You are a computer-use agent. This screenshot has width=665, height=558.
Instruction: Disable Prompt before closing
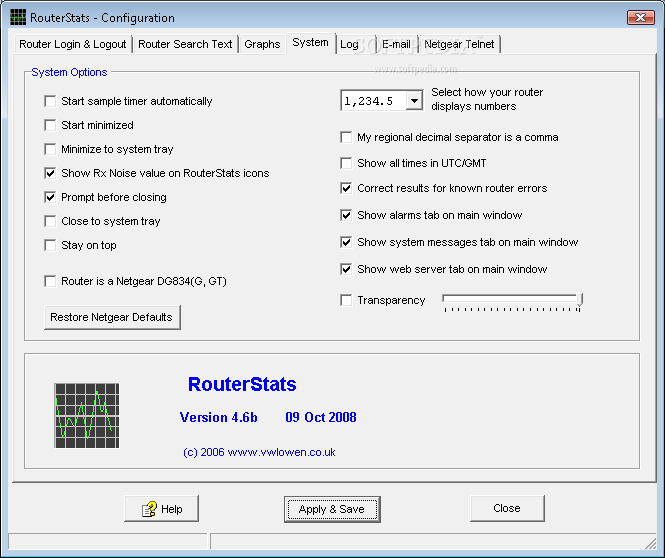50,197
